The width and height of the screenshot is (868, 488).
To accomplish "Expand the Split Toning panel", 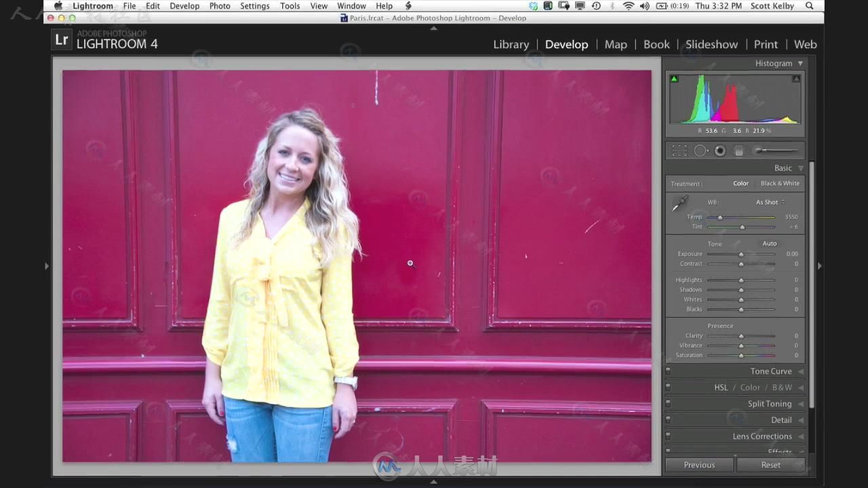I will pyautogui.click(x=801, y=404).
